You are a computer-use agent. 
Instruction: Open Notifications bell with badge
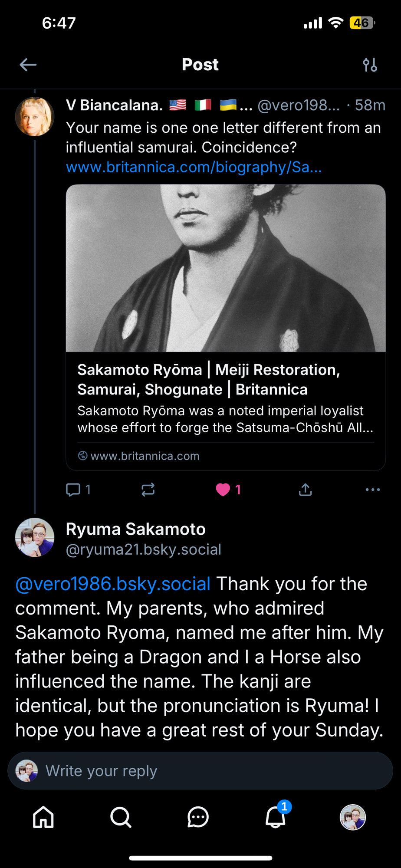point(276,817)
